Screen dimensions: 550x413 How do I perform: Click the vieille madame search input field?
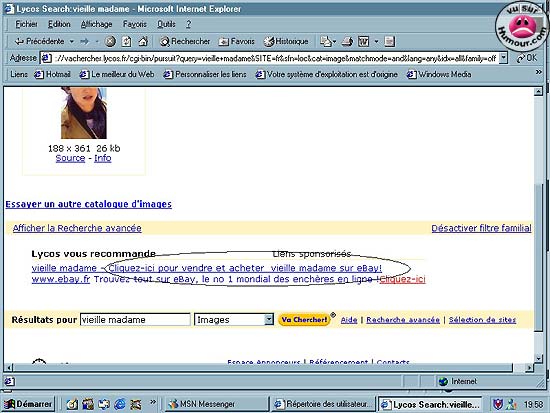(135, 320)
